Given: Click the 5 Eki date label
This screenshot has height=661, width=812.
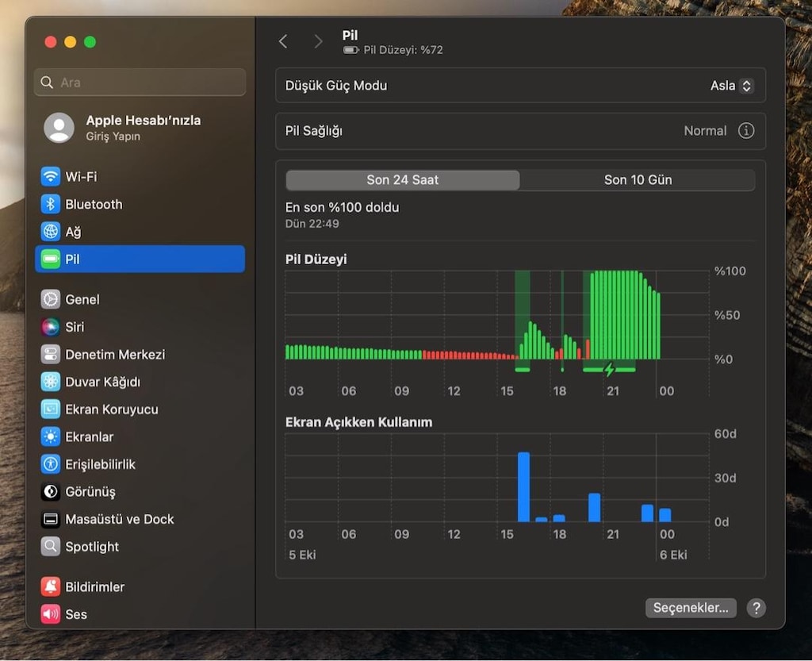Looking at the screenshot, I should click(302, 555).
